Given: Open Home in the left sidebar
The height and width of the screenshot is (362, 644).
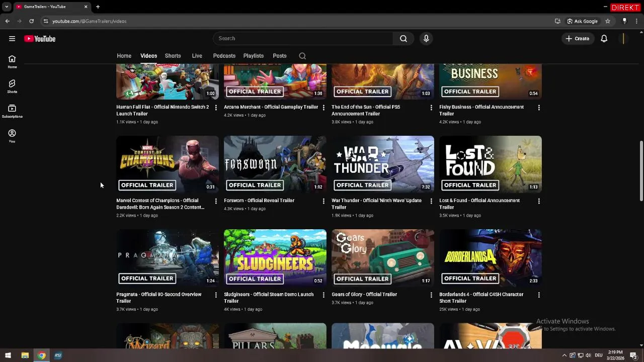Looking at the screenshot, I should click(x=12, y=62).
